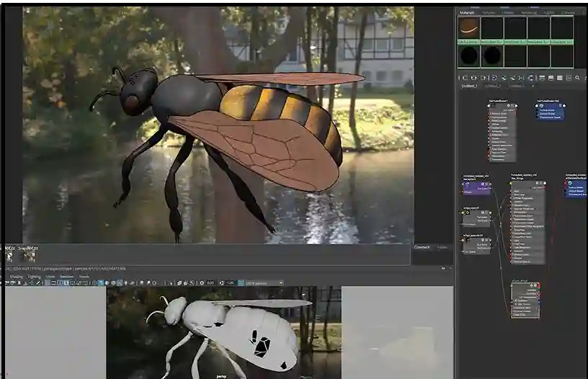
Task: Click the gamma icon in viewport toolbar
Action: pyautogui.click(x=221, y=283)
